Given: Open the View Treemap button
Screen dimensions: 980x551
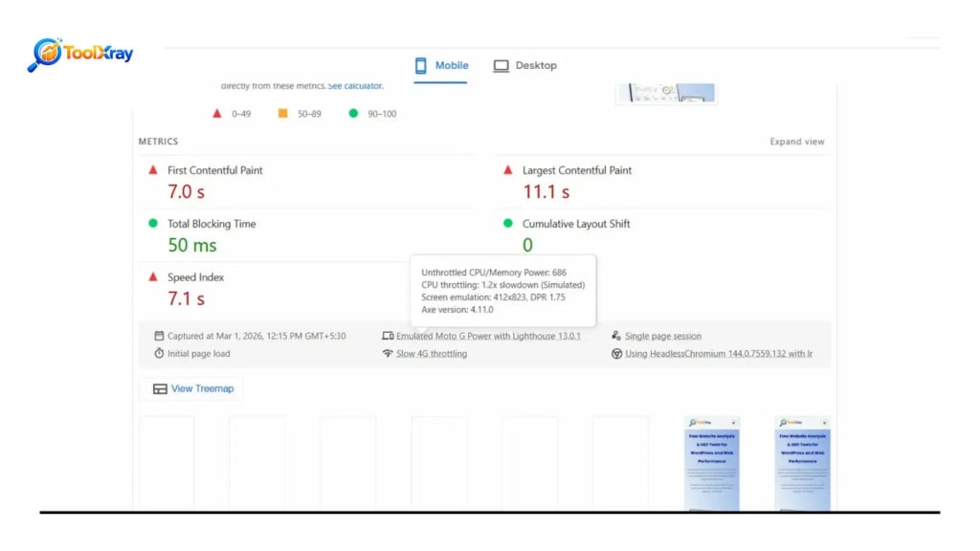Looking at the screenshot, I should [193, 388].
